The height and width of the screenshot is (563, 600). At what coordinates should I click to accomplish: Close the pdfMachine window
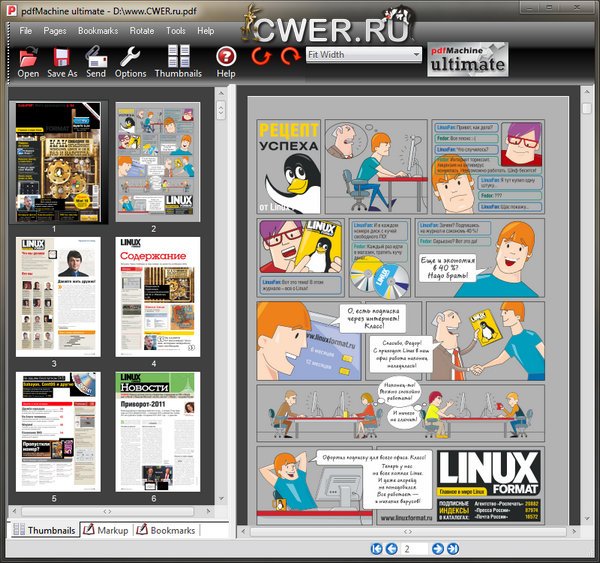tap(577, 7)
